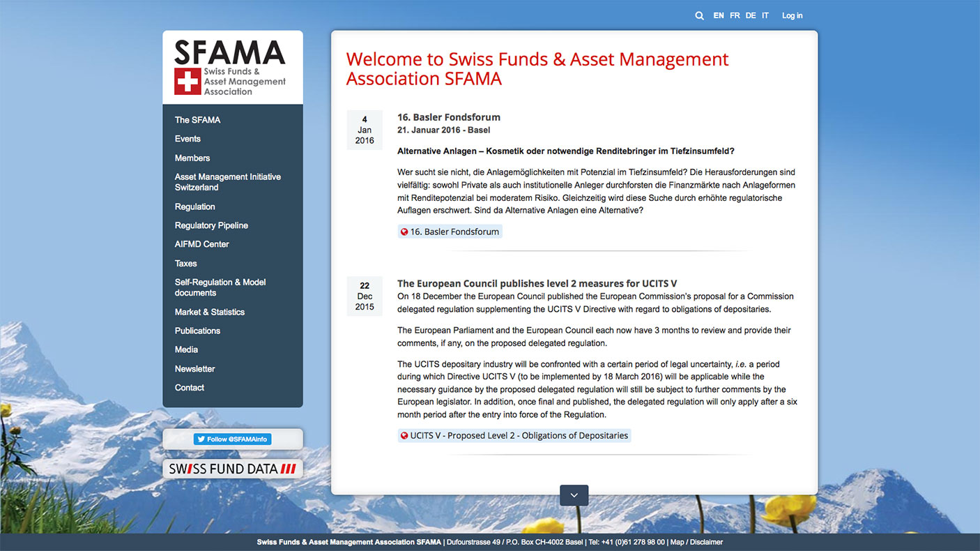Open the Newsletter menu item

[195, 369]
